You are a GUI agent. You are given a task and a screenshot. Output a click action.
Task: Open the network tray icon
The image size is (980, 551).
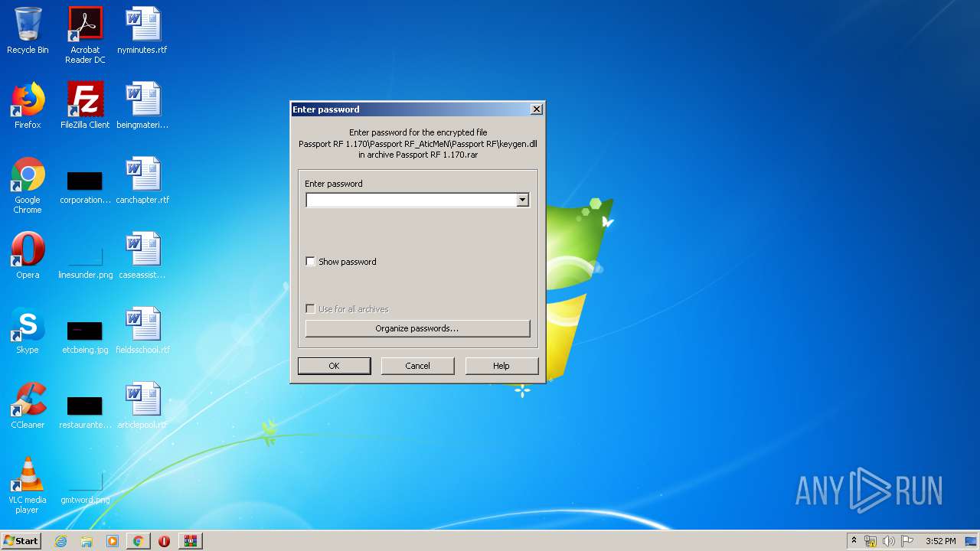coord(871,541)
